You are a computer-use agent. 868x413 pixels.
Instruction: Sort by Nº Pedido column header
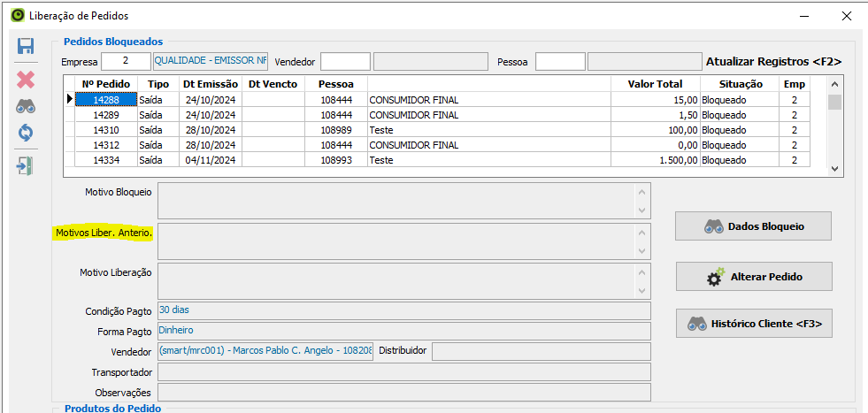coord(106,84)
